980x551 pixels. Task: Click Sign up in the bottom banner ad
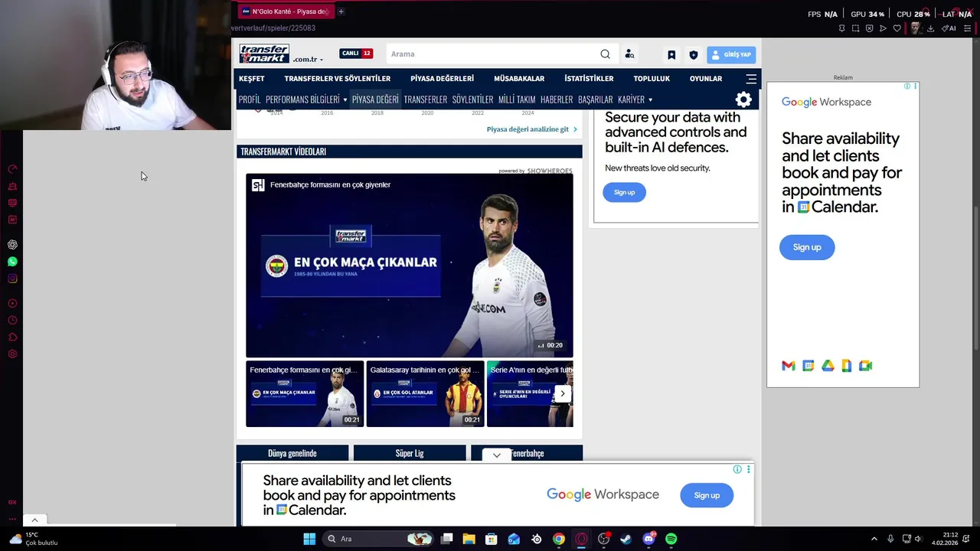pyautogui.click(x=707, y=495)
